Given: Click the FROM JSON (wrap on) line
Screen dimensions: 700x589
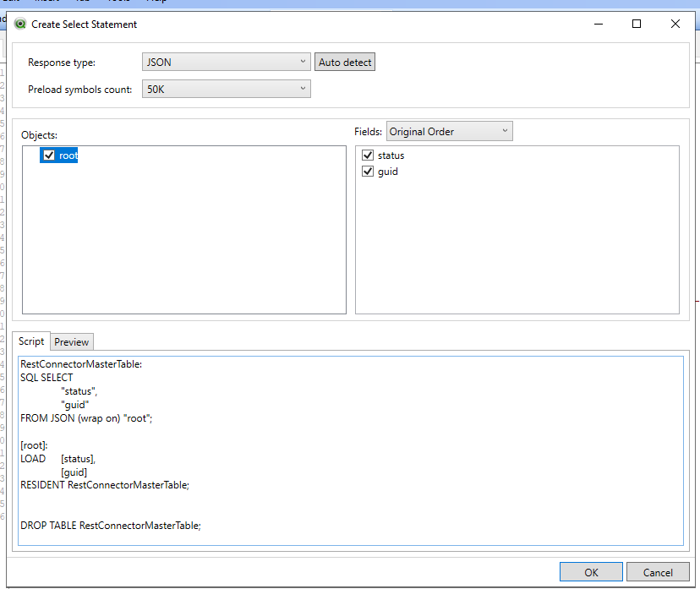Looking at the screenshot, I should [x=86, y=418].
